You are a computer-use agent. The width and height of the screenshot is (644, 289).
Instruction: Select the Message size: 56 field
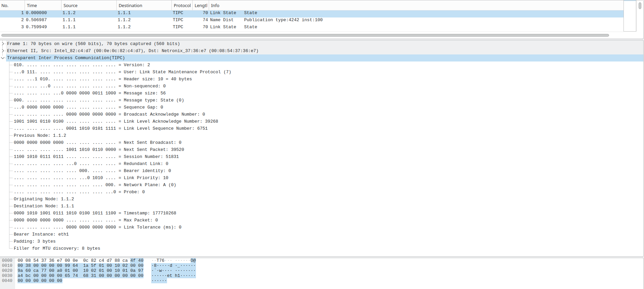[x=90, y=93]
